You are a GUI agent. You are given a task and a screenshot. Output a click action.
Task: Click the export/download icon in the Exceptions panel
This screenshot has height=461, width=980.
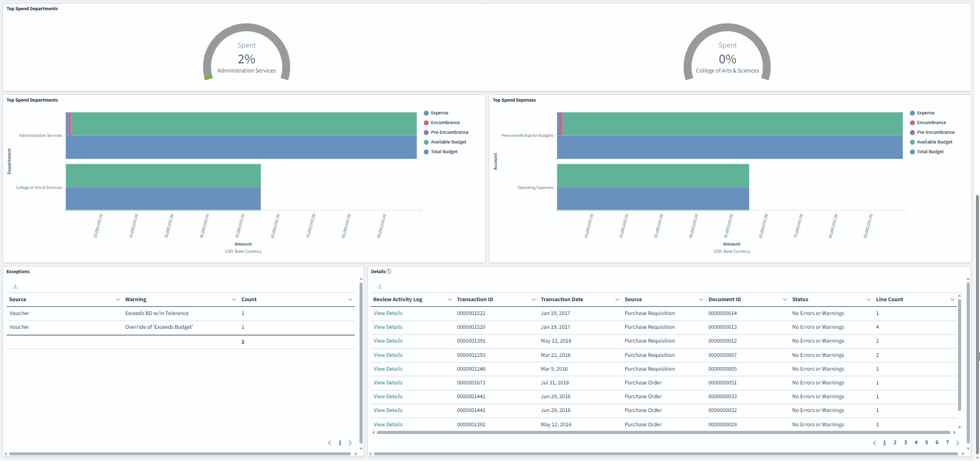[x=15, y=286]
